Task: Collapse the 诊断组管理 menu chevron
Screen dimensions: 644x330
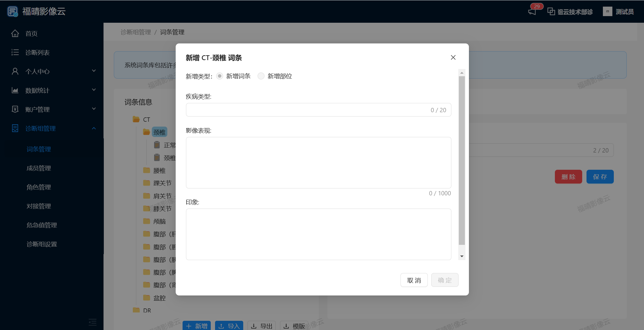Action: coord(94,128)
